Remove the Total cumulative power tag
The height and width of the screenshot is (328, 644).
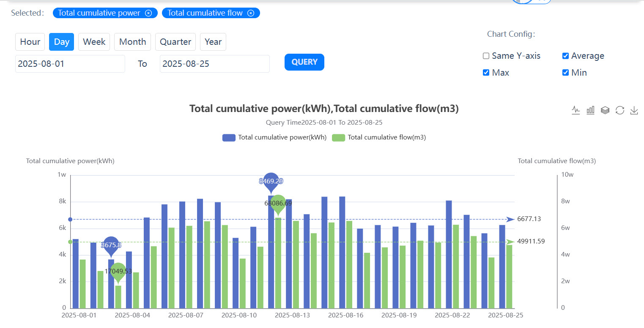click(148, 13)
